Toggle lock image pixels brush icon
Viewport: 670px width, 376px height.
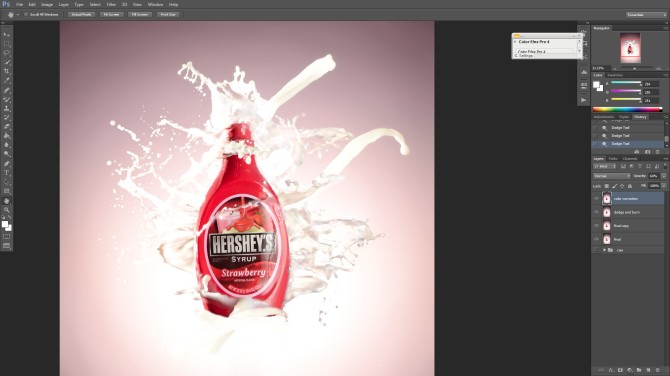tap(614, 186)
